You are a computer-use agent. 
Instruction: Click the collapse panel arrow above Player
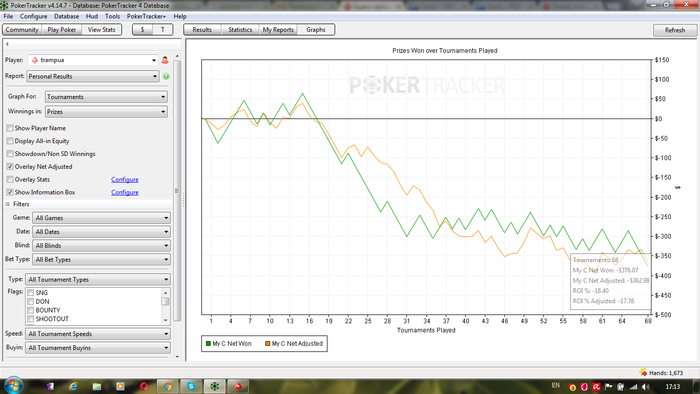(x=7, y=44)
